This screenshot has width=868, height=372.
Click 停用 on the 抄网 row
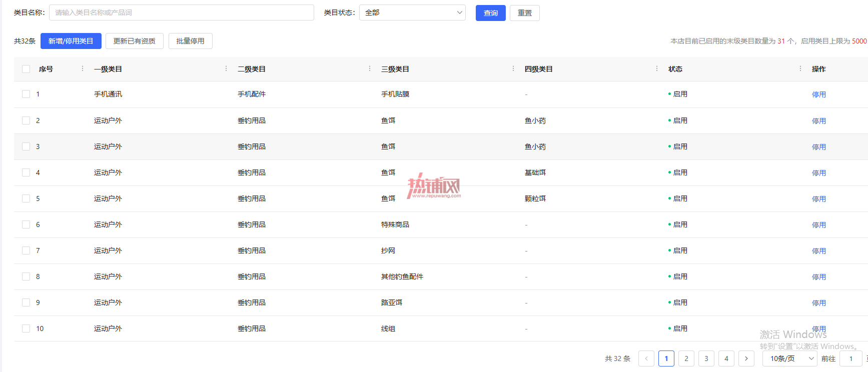pos(819,251)
